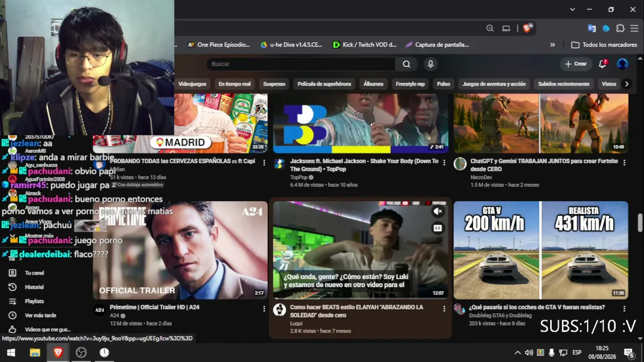Select the Videojuegos filter chip
This screenshot has height=362, width=644.
193,84
